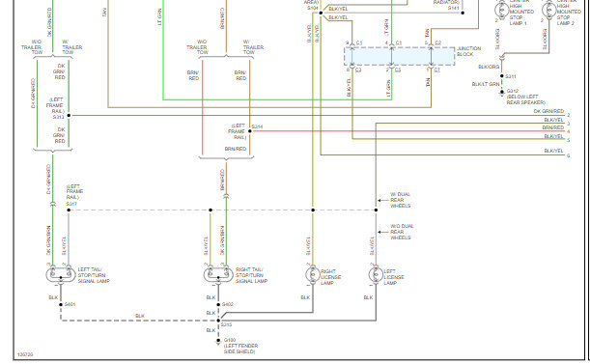This screenshot has width=590, height=364.
Task: Click the S317 splice label
Action: coord(71,204)
